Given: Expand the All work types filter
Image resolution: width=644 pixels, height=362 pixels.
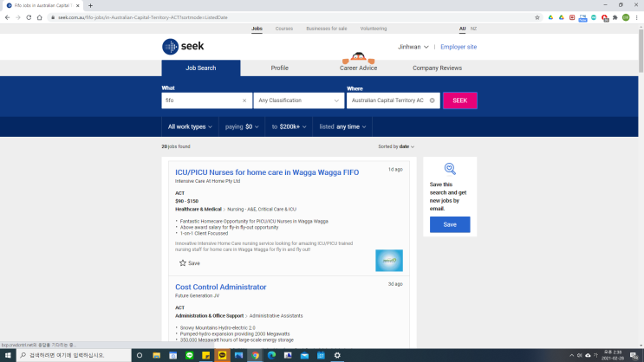Looking at the screenshot, I should tap(190, 126).
